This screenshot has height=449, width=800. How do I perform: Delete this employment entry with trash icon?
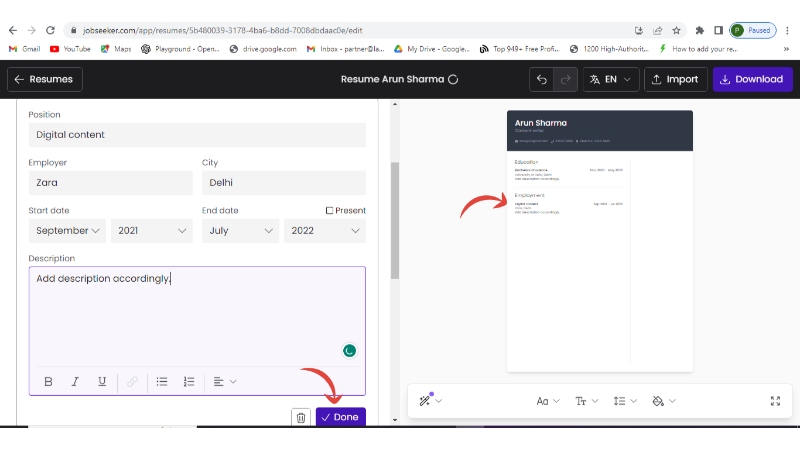(300, 417)
